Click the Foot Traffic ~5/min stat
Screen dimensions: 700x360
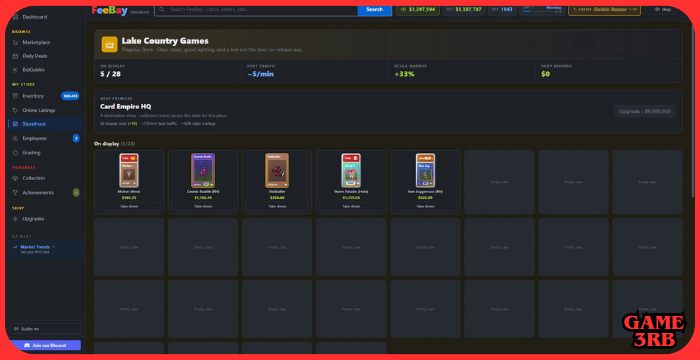pos(315,71)
